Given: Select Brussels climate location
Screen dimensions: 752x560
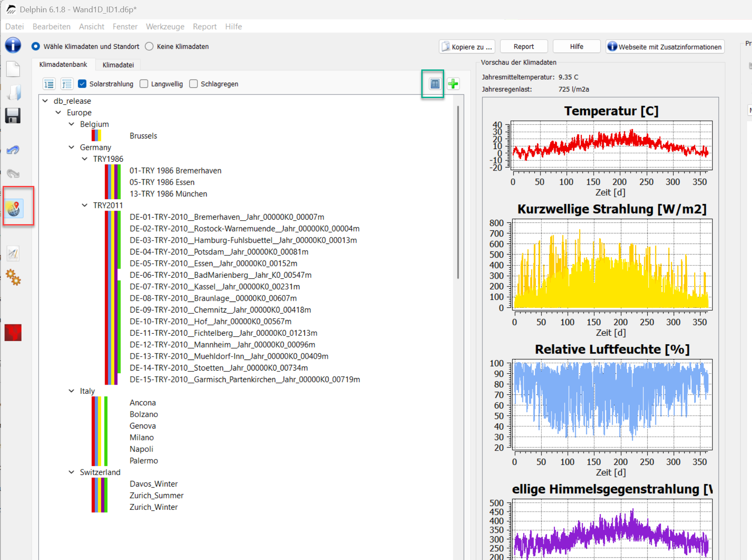Looking at the screenshot, I should [x=143, y=136].
